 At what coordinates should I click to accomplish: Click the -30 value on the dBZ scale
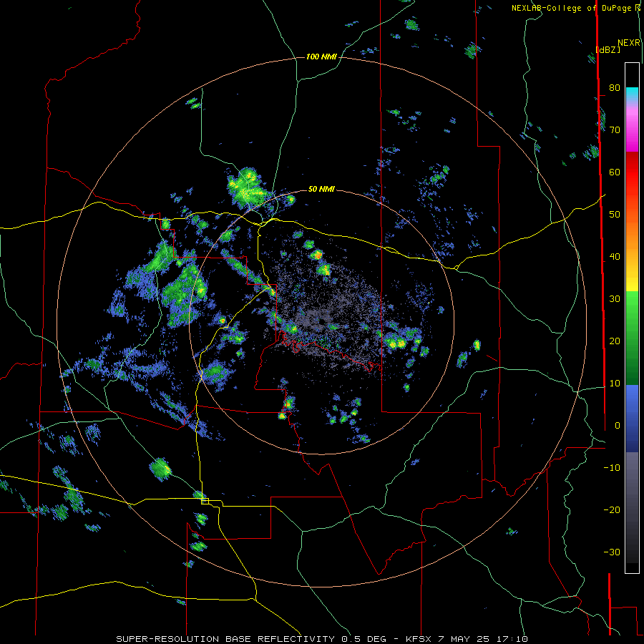[612, 552]
